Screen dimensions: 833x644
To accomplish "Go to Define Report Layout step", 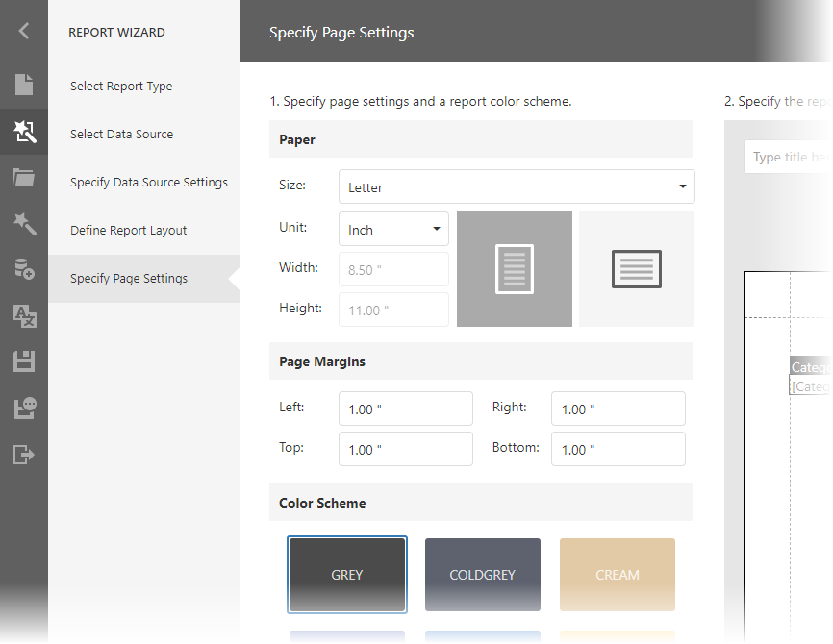I will click(x=129, y=231).
